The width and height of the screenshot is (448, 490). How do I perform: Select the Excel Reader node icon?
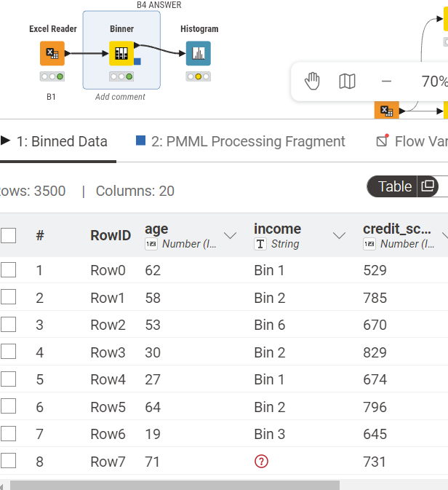click(x=52, y=53)
